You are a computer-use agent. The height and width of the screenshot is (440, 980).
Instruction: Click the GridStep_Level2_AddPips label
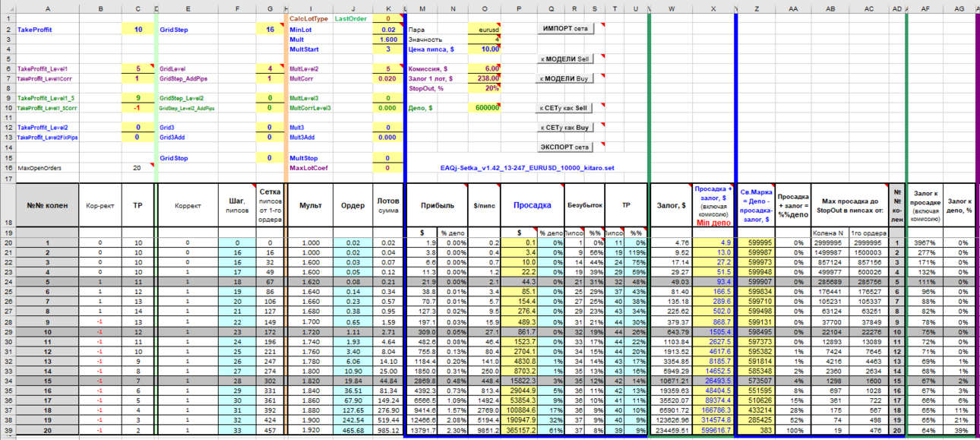point(187,108)
